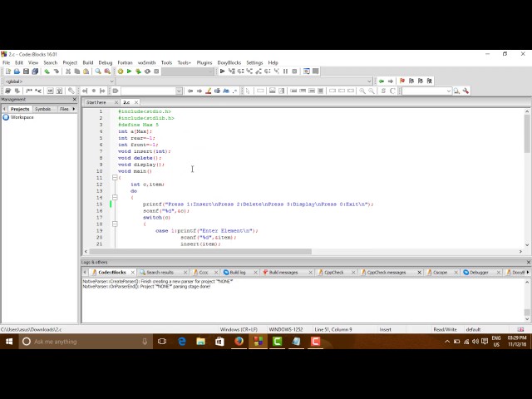
Task: Collapse the fold marker at line 14
Action: (115, 198)
